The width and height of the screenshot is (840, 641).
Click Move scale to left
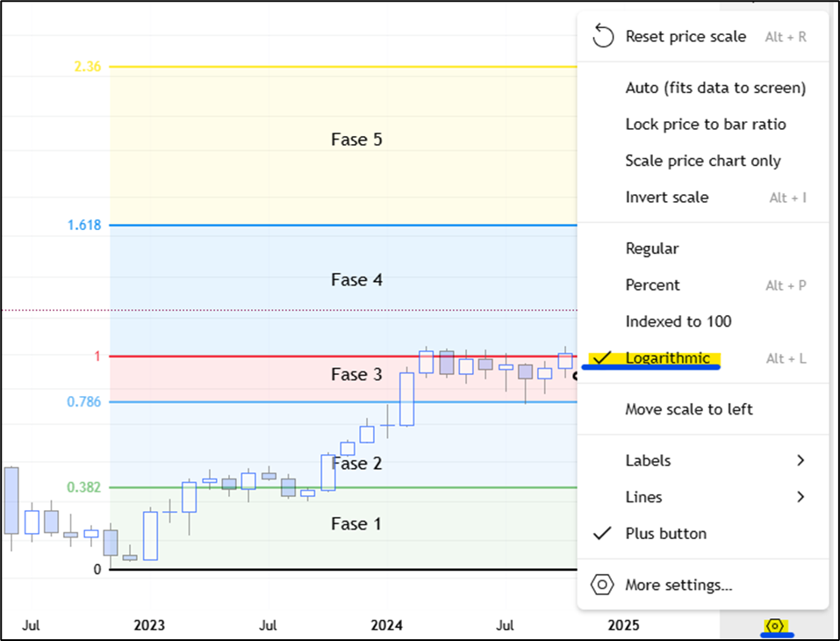click(x=688, y=409)
